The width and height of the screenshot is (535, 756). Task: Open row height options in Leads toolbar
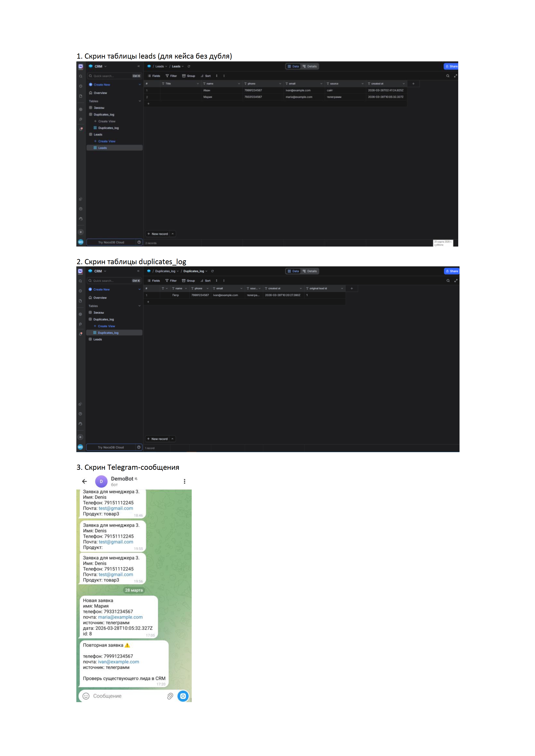tap(217, 76)
